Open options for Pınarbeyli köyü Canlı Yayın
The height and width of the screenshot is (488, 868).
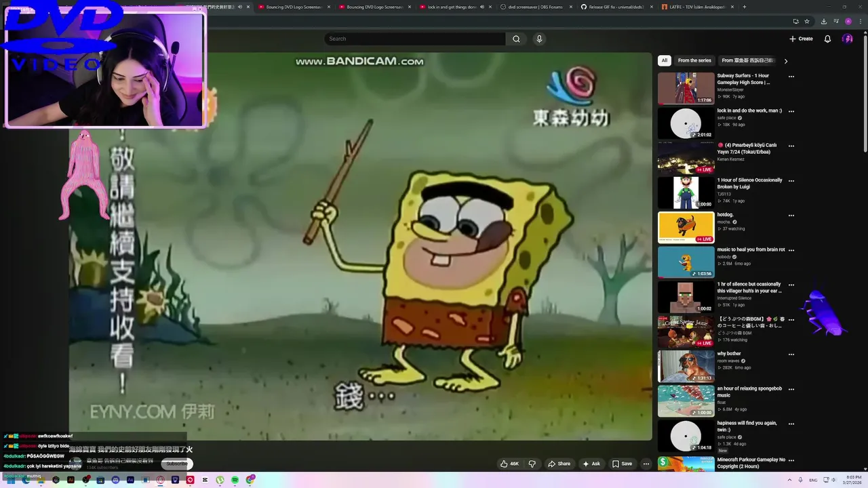(x=791, y=146)
